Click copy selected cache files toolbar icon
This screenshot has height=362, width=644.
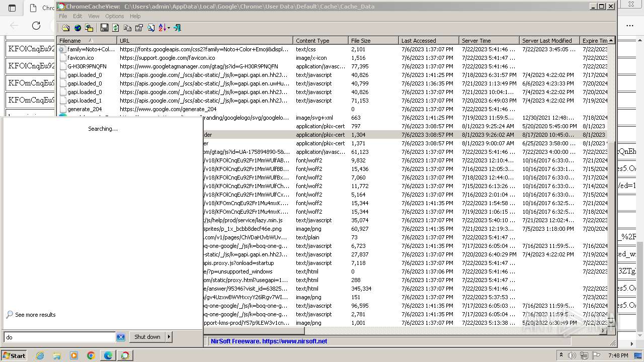pyautogui.click(x=89, y=28)
